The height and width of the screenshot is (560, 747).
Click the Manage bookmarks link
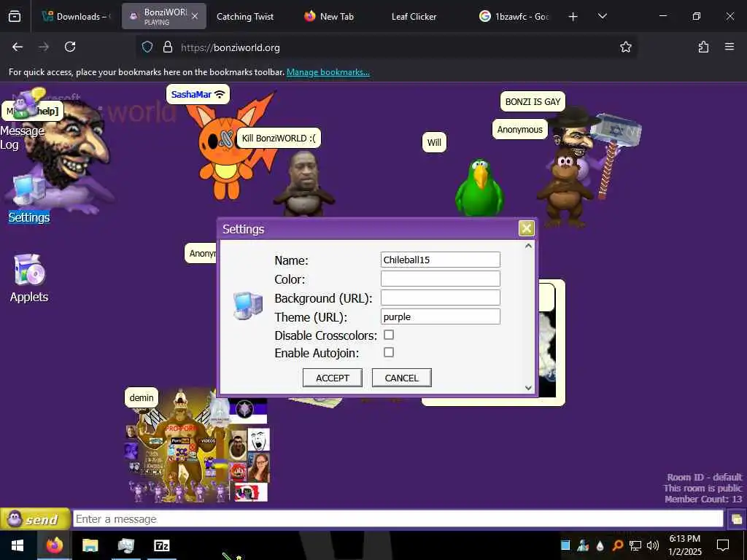pos(328,72)
